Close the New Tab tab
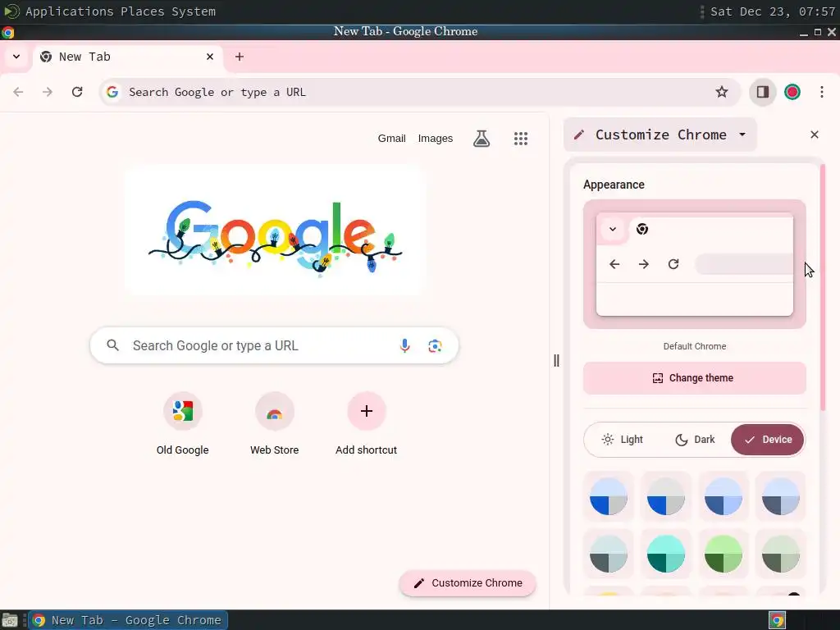Image resolution: width=840 pixels, height=630 pixels. click(x=210, y=57)
